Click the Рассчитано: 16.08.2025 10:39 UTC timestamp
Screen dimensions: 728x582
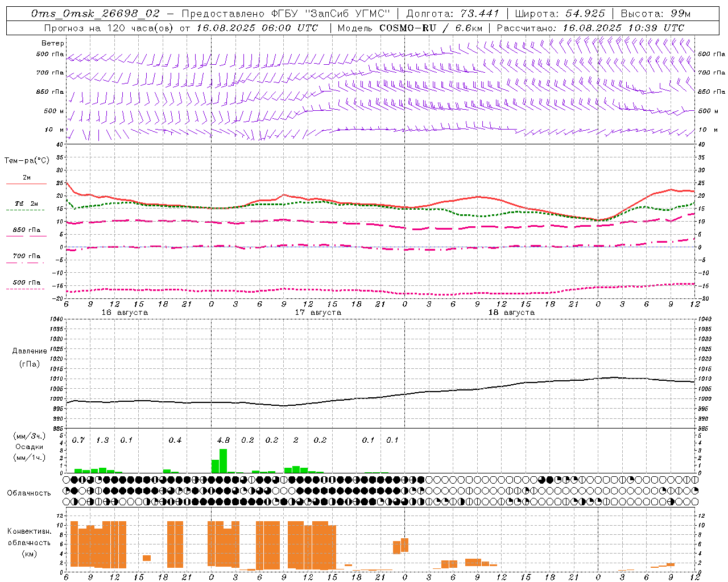pos(591,27)
